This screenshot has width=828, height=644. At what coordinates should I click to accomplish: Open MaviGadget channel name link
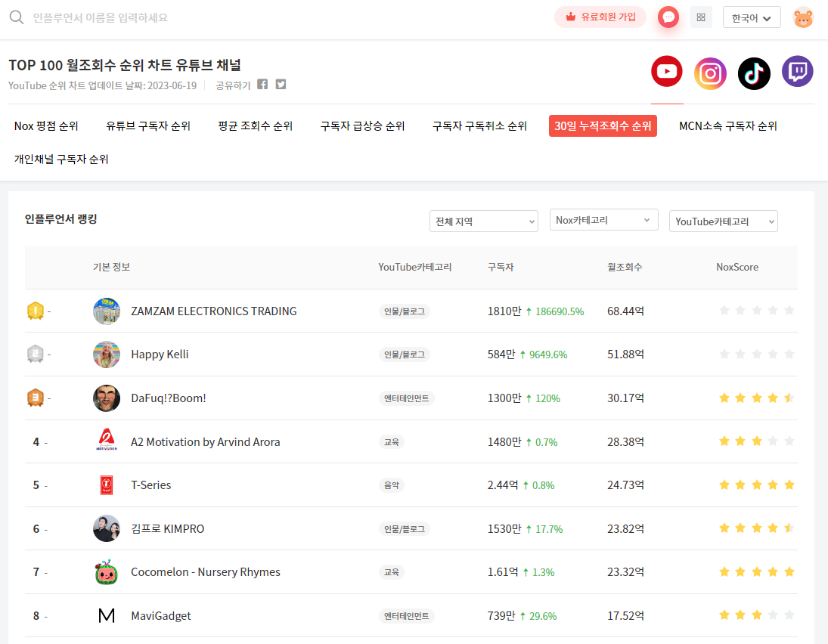pos(161,615)
